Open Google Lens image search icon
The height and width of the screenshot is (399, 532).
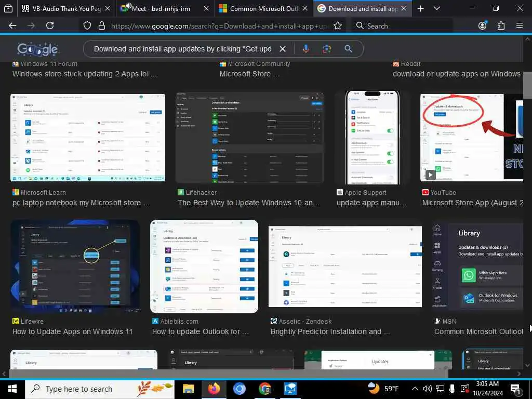[x=327, y=49]
